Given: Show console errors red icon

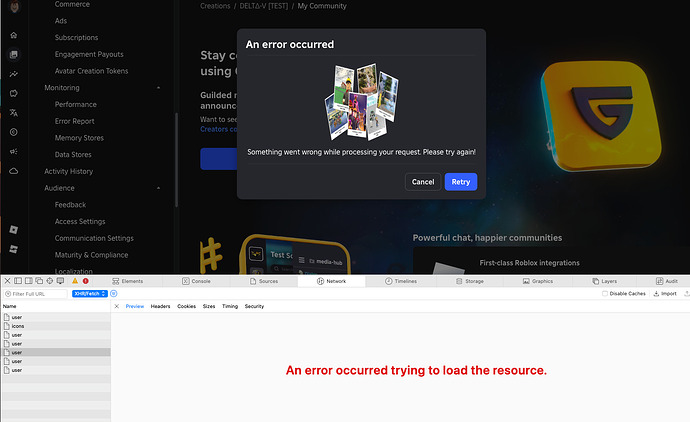Looking at the screenshot, I should coord(85,281).
